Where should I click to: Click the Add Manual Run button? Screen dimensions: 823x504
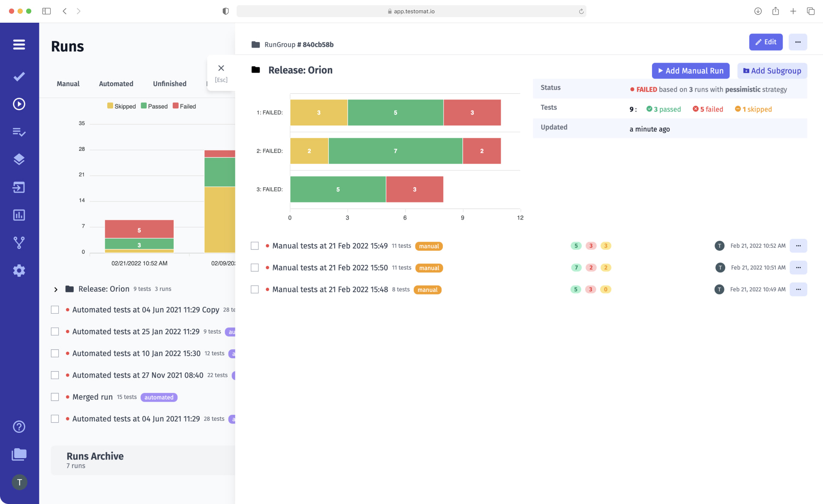coord(691,70)
